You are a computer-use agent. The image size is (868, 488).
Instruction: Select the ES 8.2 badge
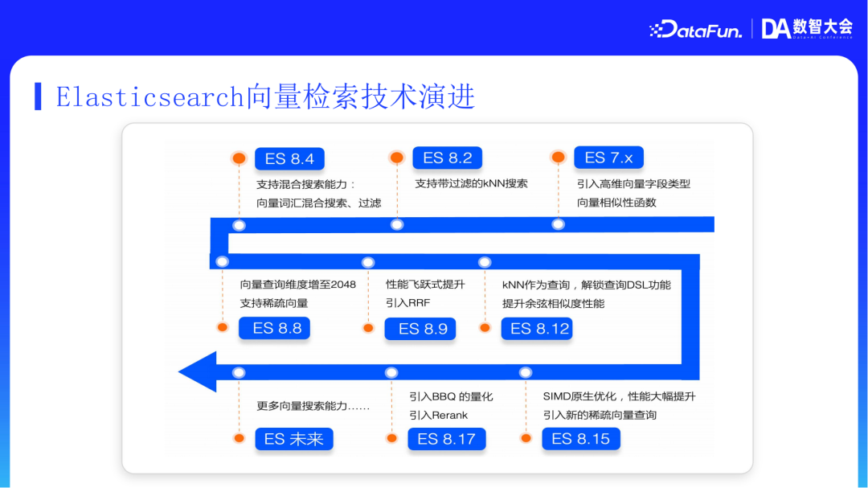447,158
